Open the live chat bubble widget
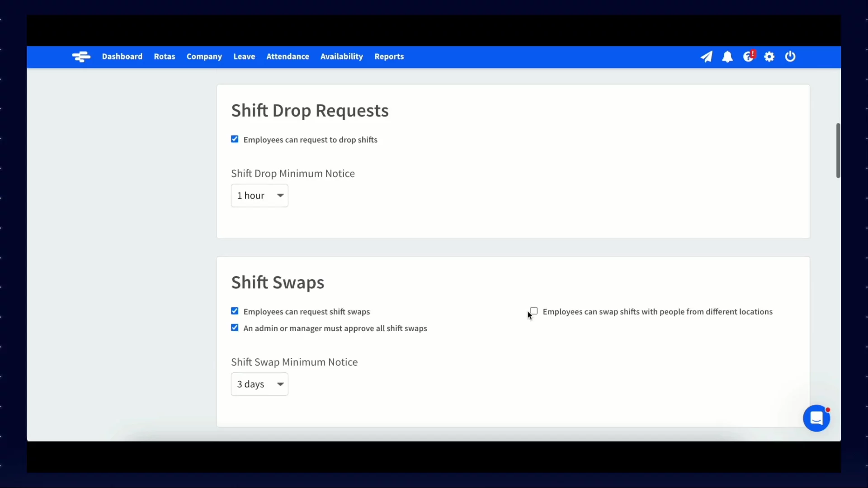 tap(816, 418)
